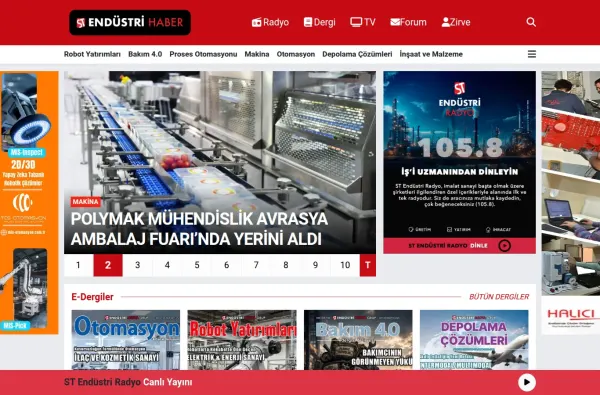Go to slide 3 in headline slider
This screenshot has height=395, width=600.
point(137,265)
